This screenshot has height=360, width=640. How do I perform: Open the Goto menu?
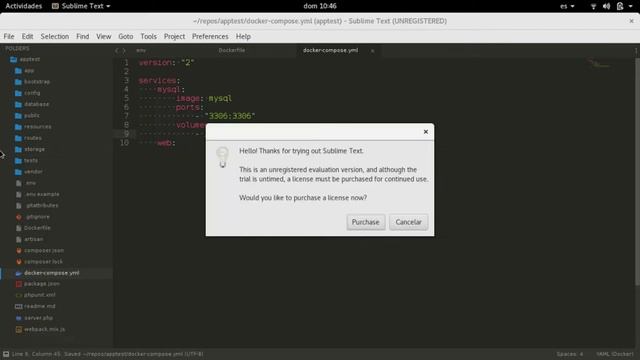tap(126, 36)
